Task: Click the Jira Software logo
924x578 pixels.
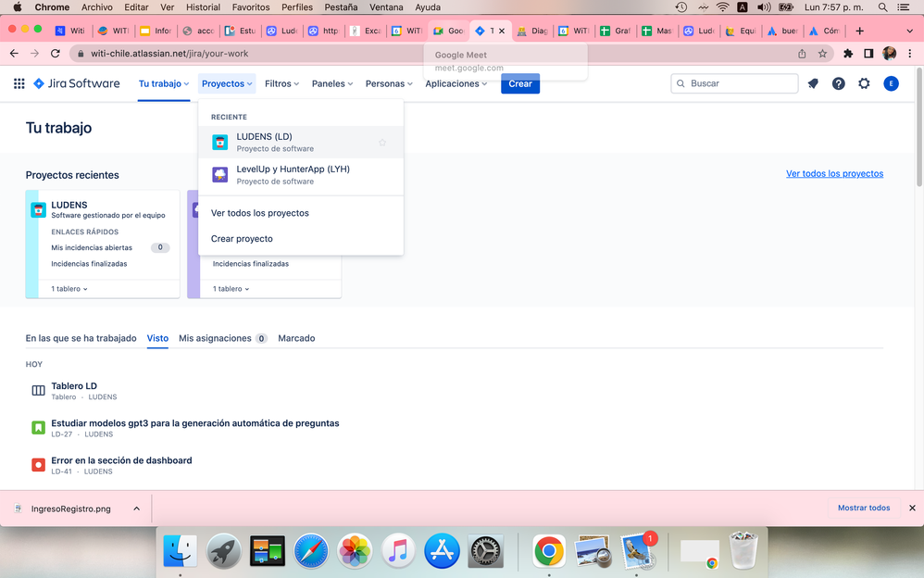Action: click(x=77, y=83)
